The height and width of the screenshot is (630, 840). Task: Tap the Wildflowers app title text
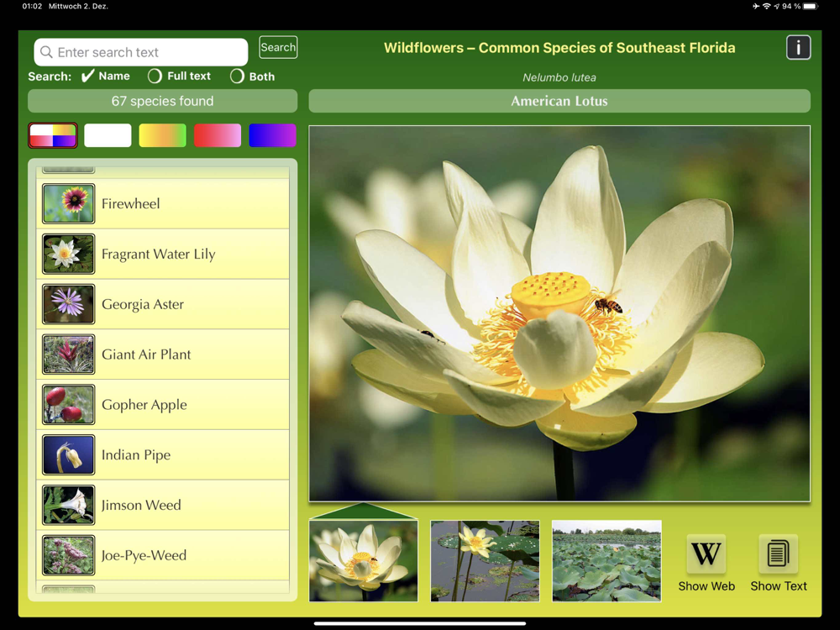(x=559, y=48)
